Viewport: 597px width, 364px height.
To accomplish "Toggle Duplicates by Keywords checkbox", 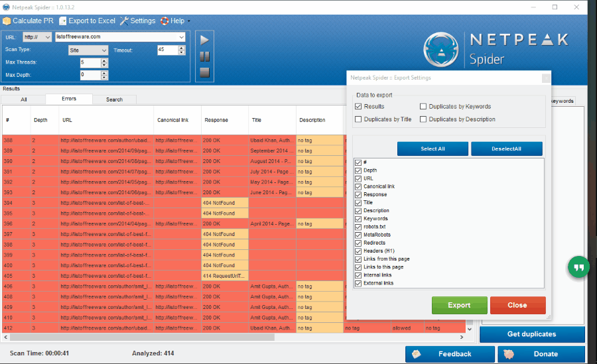I will pyautogui.click(x=423, y=107).
